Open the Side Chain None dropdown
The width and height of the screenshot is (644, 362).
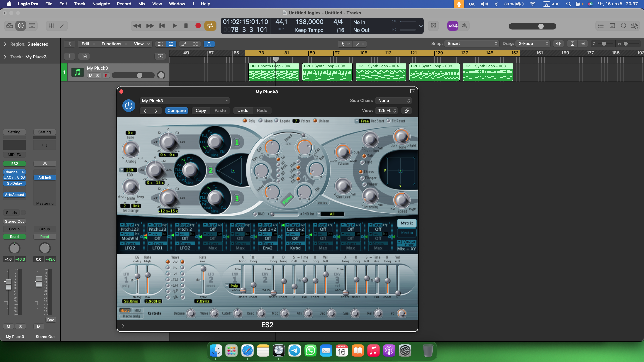tap(394, 101)
